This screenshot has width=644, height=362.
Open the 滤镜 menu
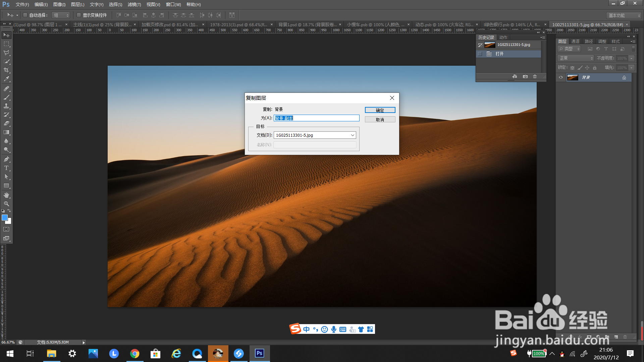point(134,5)
